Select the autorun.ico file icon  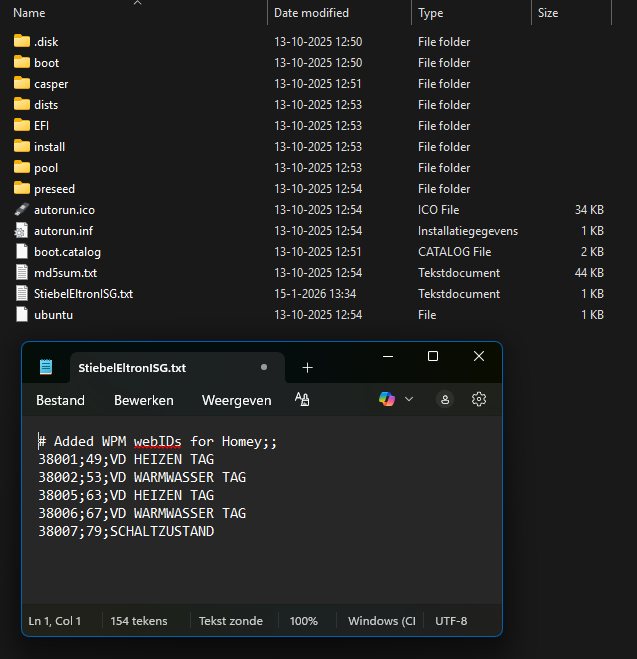pos(23,210)
